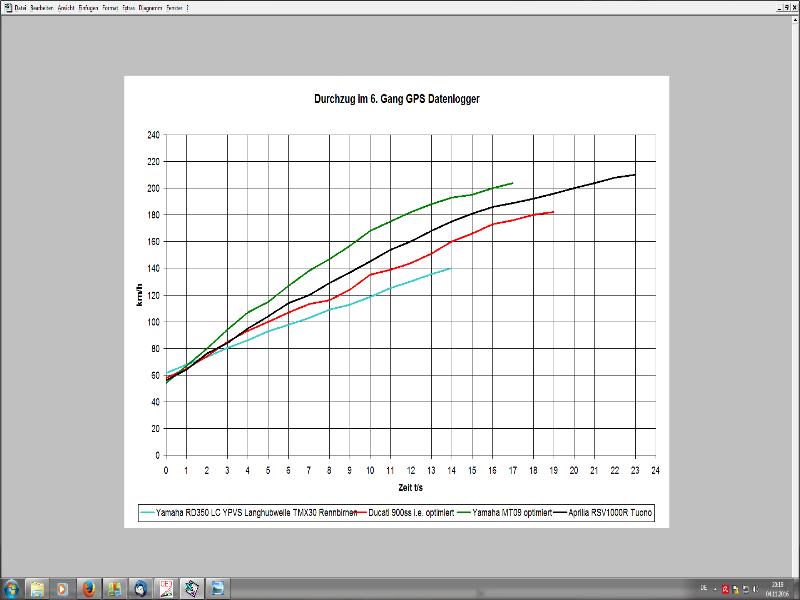Click the Excel document icon in menu bar
The width and height of the screenshot is (800, 600).
(6, 7)
